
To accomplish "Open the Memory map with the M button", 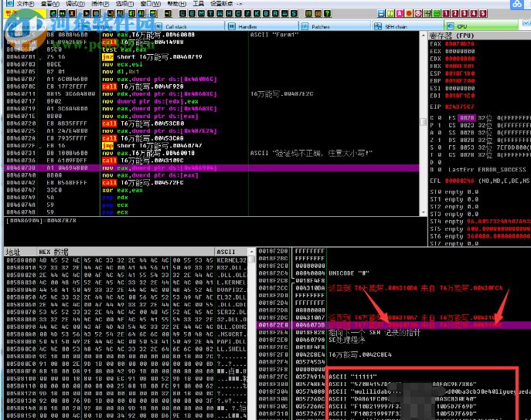I will (201, 13).
